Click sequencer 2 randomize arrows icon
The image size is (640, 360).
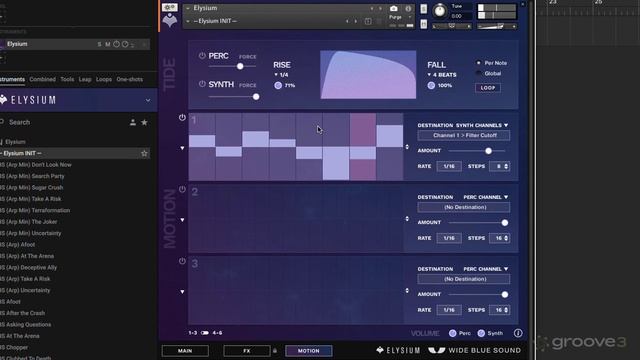click(x=407, y=219)
